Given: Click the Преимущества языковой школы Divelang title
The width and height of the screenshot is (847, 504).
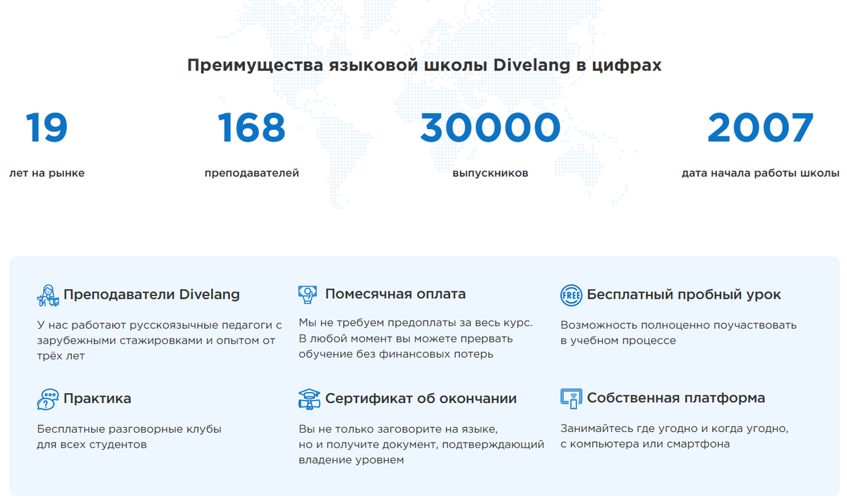Looking at the screenshot, I should (x=424, y=66).
